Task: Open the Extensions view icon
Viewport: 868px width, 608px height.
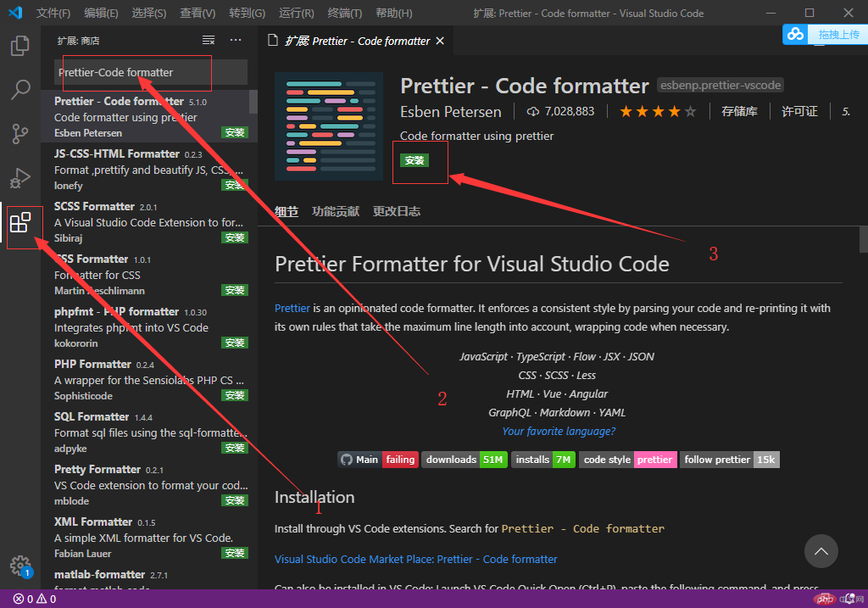Action: point(20,222)
